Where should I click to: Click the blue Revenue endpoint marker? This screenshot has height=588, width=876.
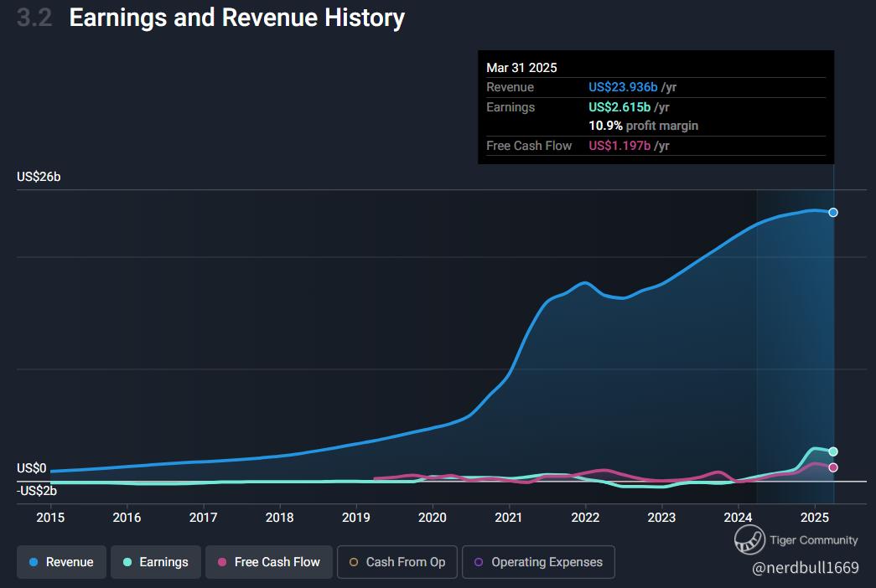point(833,213)
